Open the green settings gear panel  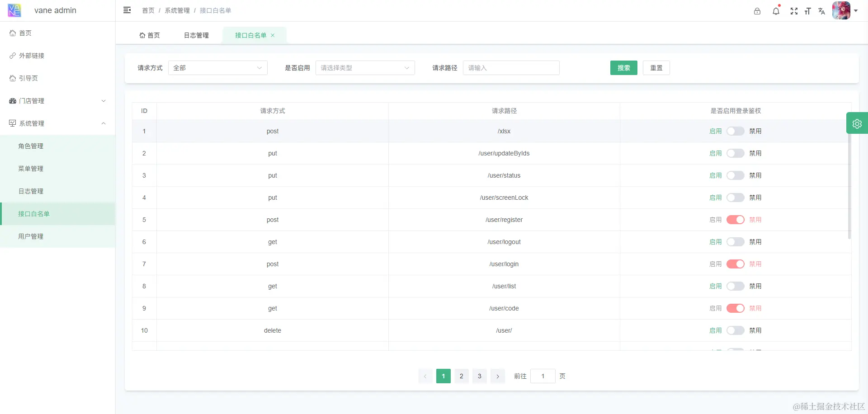tap(857, 123)
